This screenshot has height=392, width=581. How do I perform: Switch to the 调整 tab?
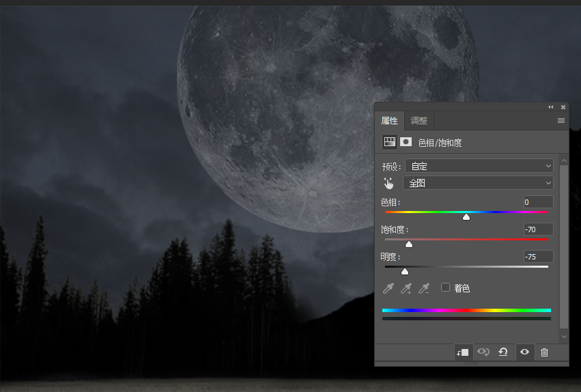[x=419, y=121]
